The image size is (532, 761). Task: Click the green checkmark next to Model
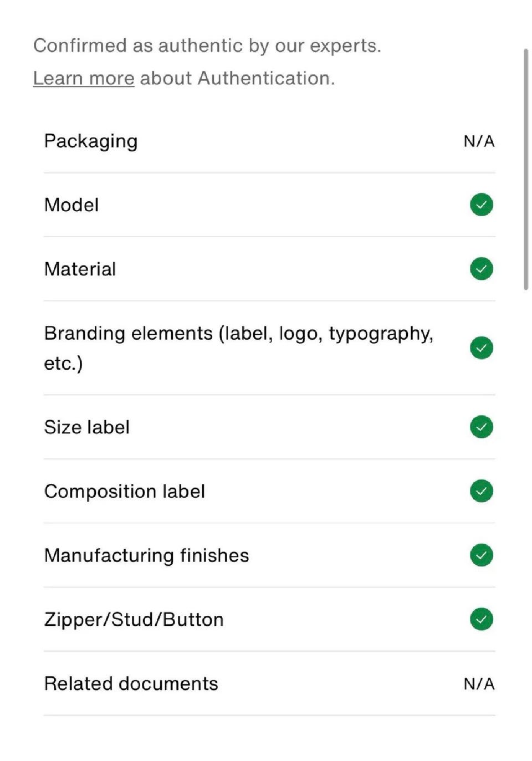(481, 205)
